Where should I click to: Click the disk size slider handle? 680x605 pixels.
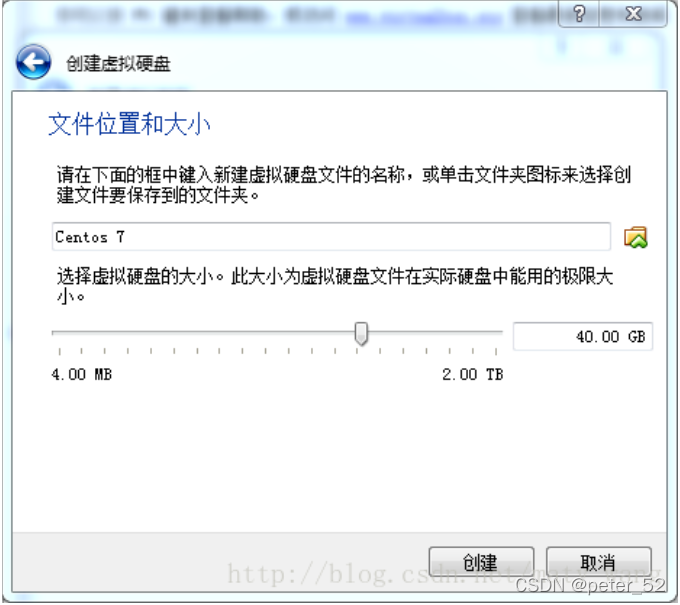(361, 334)
